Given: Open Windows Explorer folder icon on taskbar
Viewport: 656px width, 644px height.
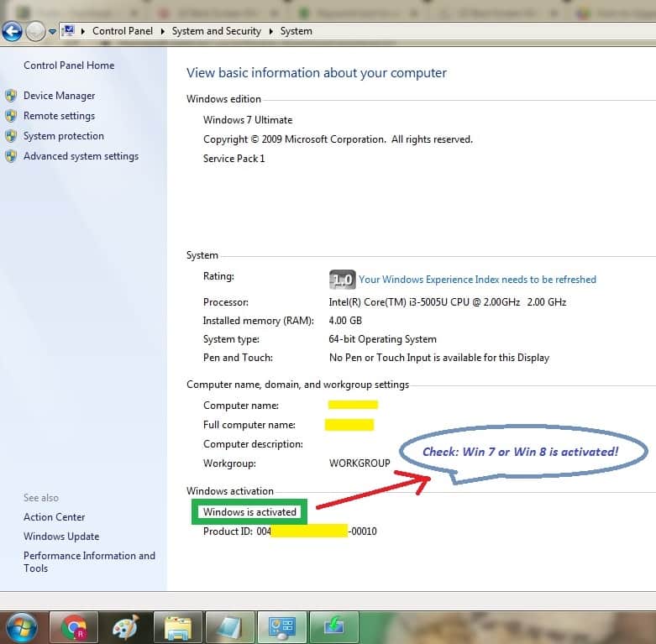Looking at the screenshot, I should tap(178, 628).
